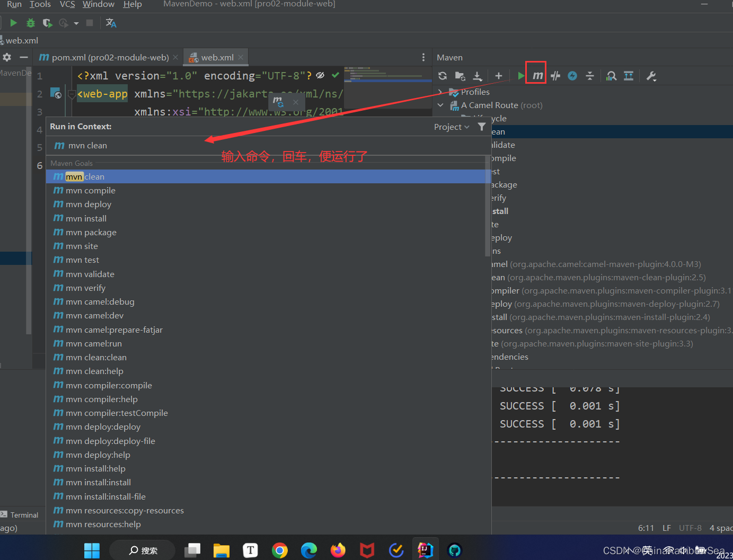Launch Firefox from the taskbar
The image size is (733, 560).
point(338,550)
